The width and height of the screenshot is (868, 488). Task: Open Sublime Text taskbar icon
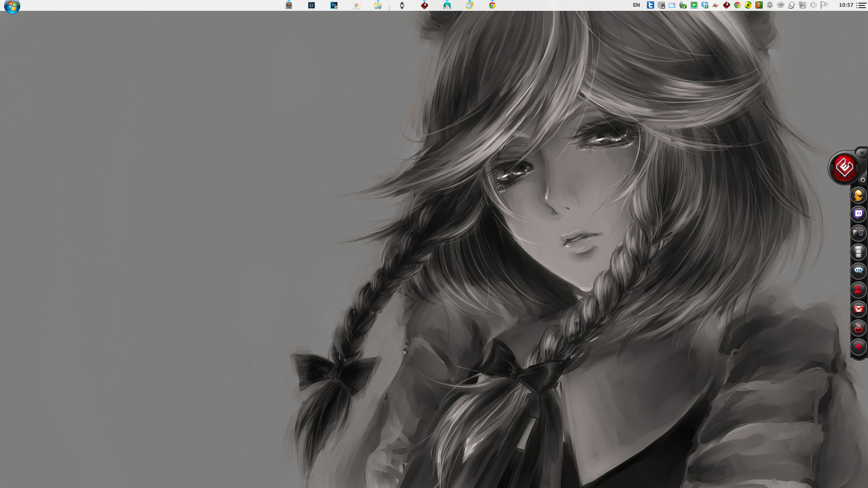[289, 5]
